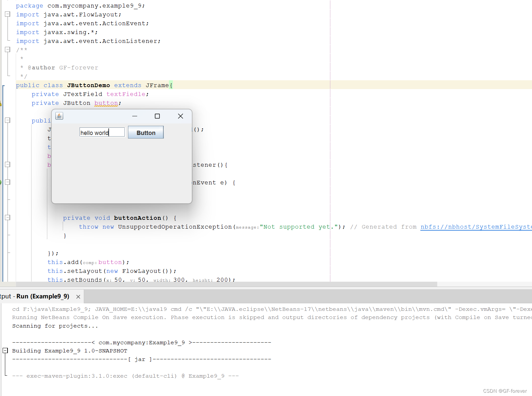
Task: Close the Java demo window
Action: coord(180,116)
